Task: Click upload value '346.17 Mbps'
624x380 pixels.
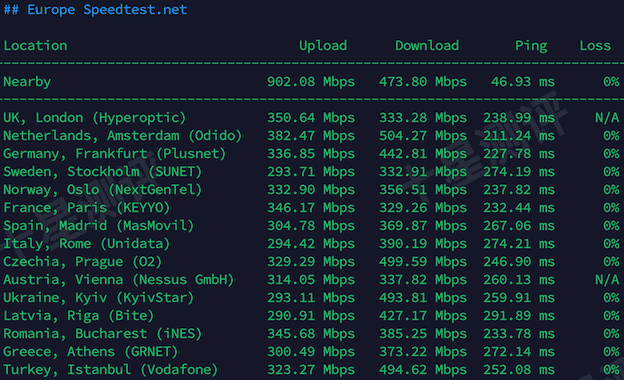Action: [311, 208]
